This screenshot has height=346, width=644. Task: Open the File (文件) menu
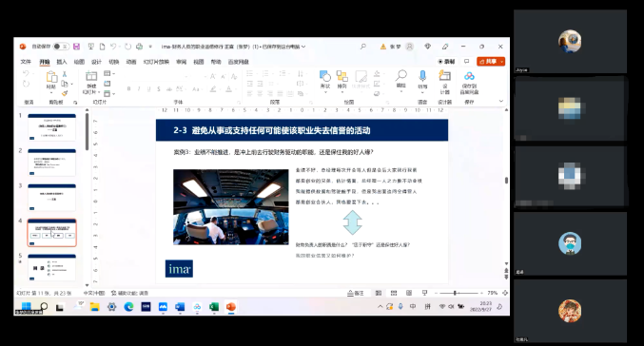[x=26, y=62]
